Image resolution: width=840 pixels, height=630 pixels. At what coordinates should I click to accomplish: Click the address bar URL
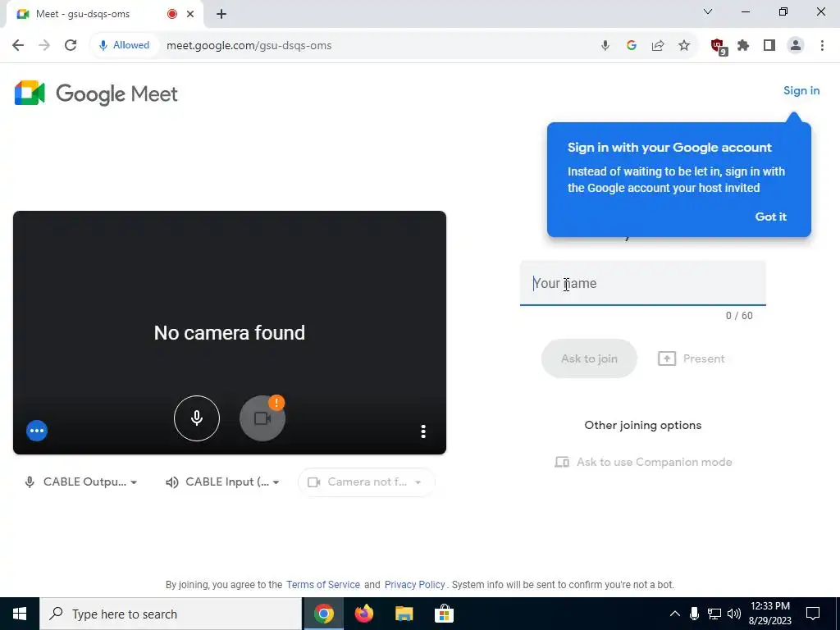click(x=249, y=46)
